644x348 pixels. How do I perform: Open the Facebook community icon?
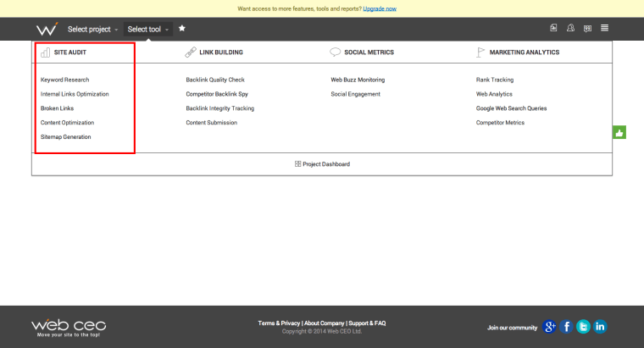coord(566,327)
